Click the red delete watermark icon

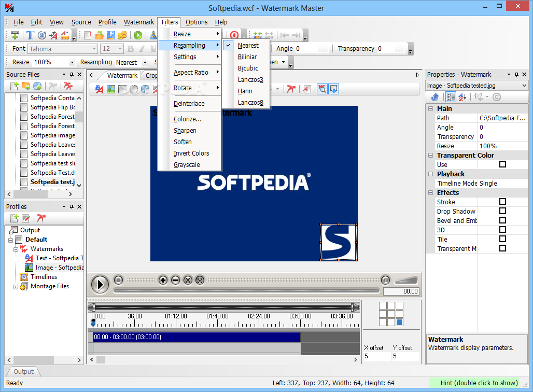tap(291, 89)
